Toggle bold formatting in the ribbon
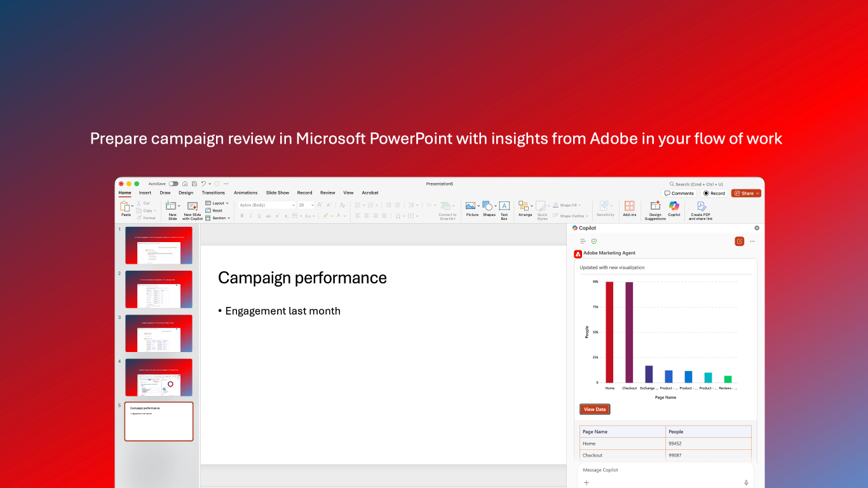This screenshot has width=868, height=488. coord(241,216)
